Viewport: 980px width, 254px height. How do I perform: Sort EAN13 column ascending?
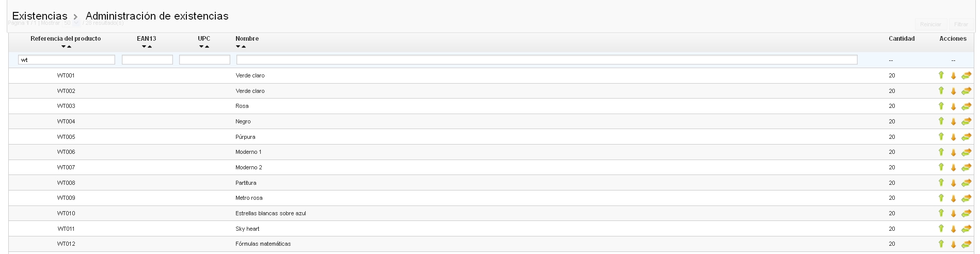tap(150, 47)
